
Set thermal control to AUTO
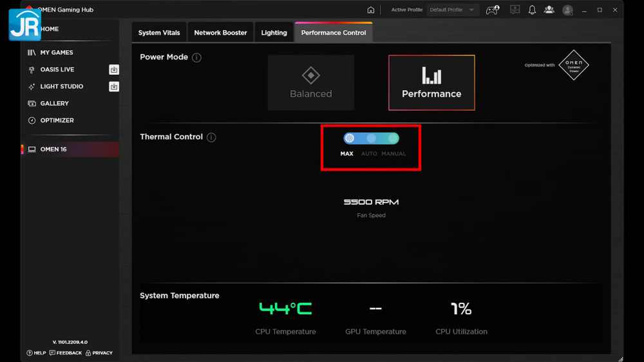(x=371, y=138)
